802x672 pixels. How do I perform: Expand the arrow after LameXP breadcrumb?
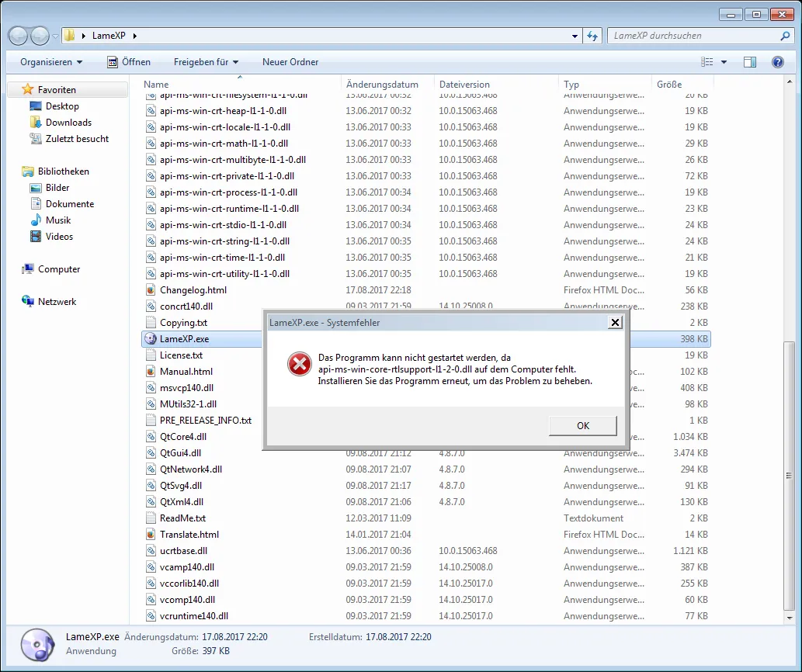pyautogui.click(x=134, y=36)
